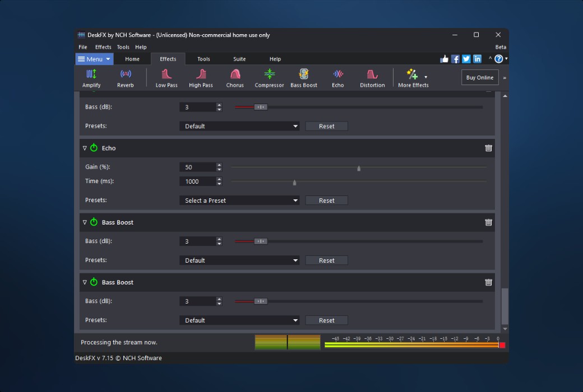Delete the Echo effect with trash icon
The width and height of the screenshot is (583, 392).
pyautogui.click(x=488, y=148)
